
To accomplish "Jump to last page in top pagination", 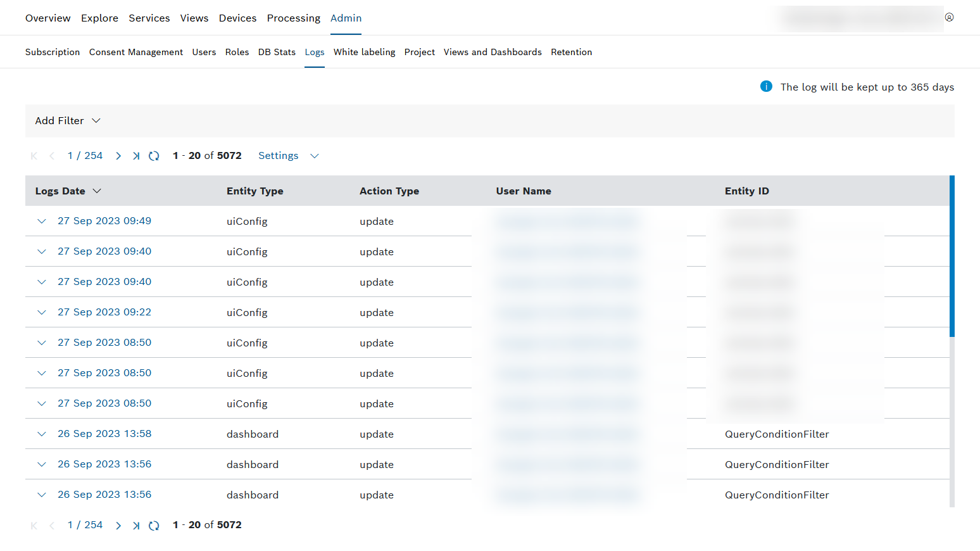I will pyautogui.click(x=136, y=156).
